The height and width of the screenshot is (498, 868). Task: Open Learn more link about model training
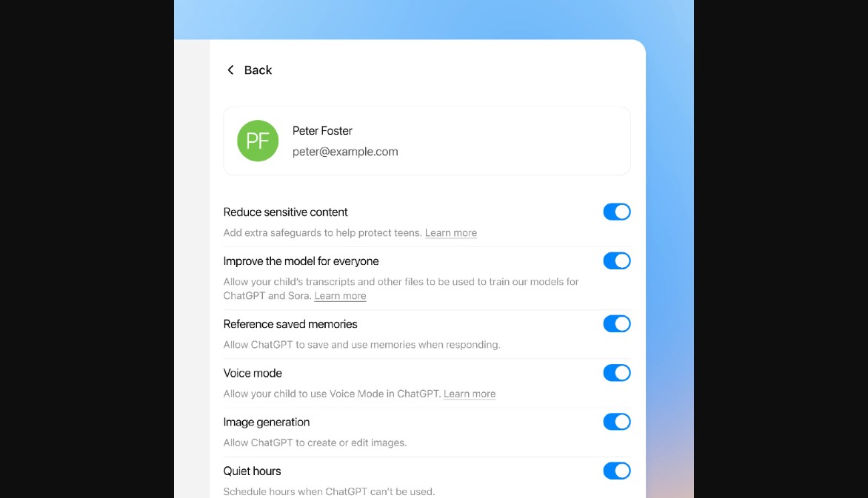point(340,296)
